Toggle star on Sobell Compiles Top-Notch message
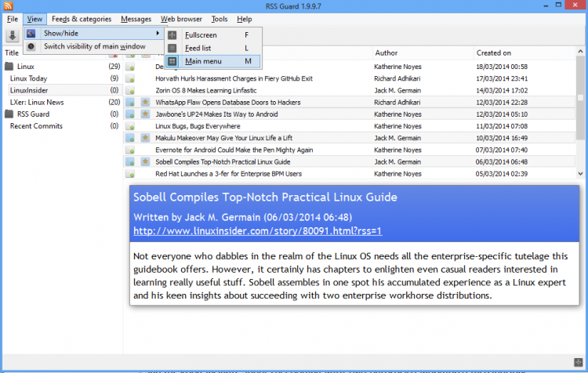588x373 pixels. click(145, 161)
